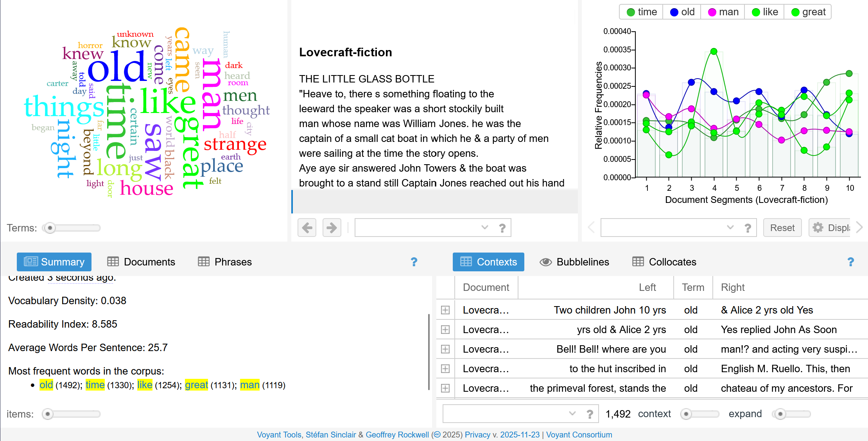868x441 pixels.
Task: Expand the first 'old' context row
Action: 445,310
